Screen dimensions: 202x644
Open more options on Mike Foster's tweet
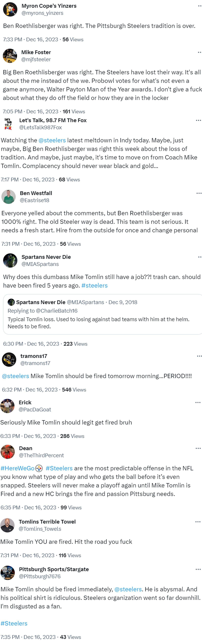(199, 53)
